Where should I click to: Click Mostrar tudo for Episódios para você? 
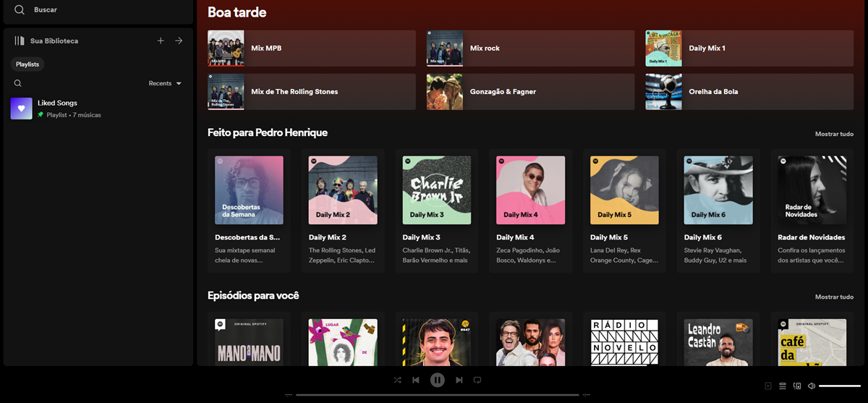click(834, 297)
